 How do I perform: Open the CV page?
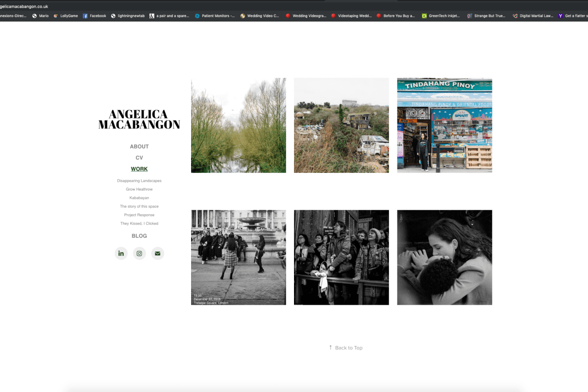point(139,158)
